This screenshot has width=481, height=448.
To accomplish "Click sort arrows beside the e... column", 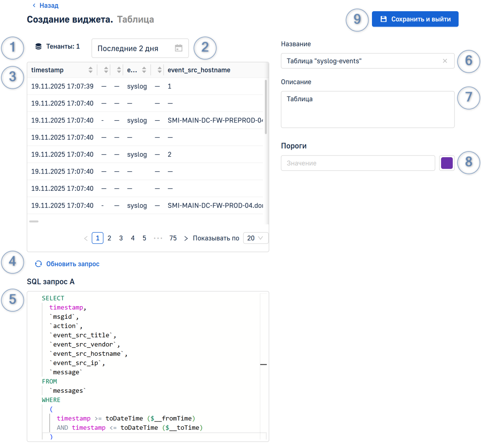I will 144,70.
